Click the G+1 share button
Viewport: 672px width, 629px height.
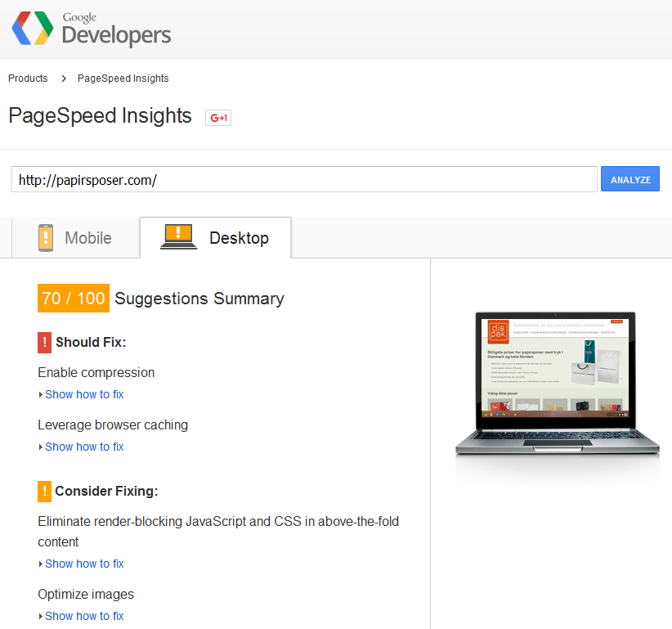218,118
